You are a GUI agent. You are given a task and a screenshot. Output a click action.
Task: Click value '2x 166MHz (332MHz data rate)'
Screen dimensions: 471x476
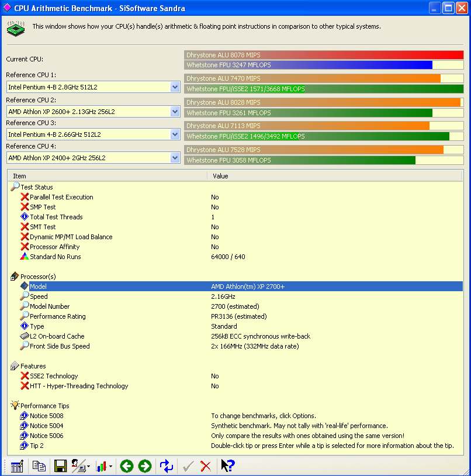point(255,346)
